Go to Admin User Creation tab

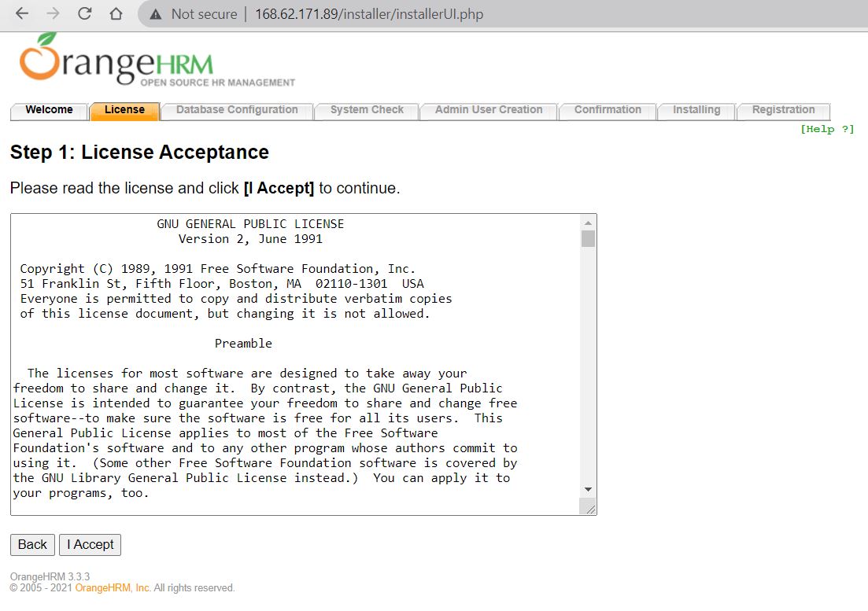pyautogui.click(x=489, y=110)
